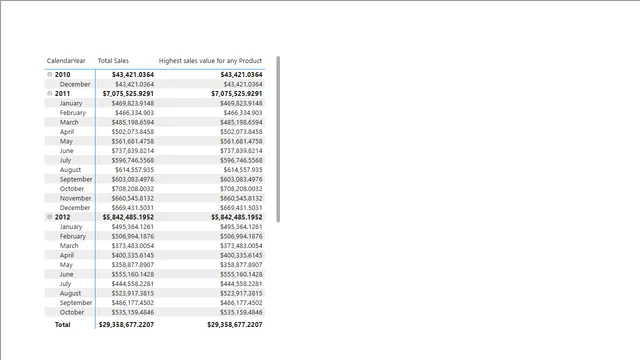640x360 pixels.
Task: Click the Total row label
Action: 62,324
